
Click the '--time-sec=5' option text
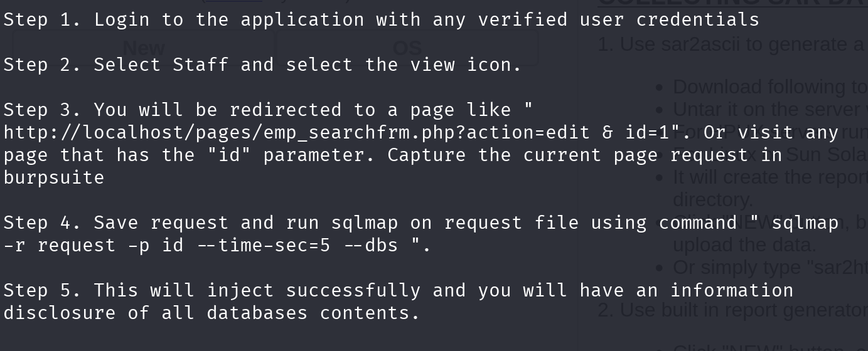[264, 246]
